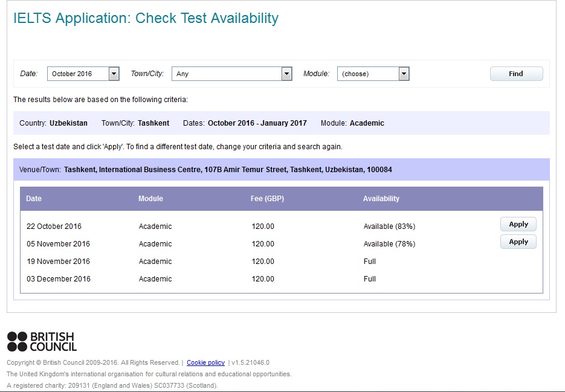Image resolution: width=565 pixels, height=392 pixels.
Task: Click the British Council logo
Action: (x=42, y=341)
